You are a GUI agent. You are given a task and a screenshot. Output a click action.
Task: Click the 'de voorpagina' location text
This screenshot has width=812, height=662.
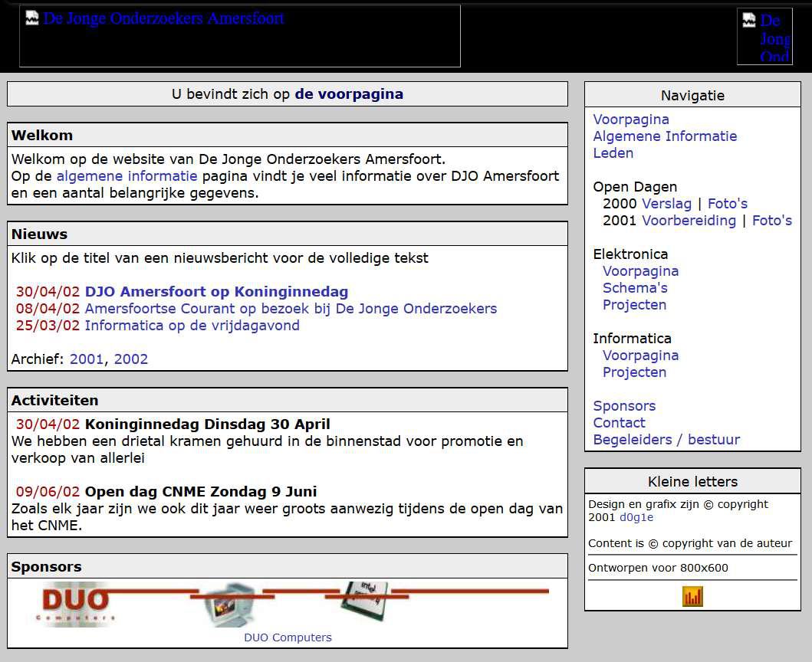click(x=349, y=94)
